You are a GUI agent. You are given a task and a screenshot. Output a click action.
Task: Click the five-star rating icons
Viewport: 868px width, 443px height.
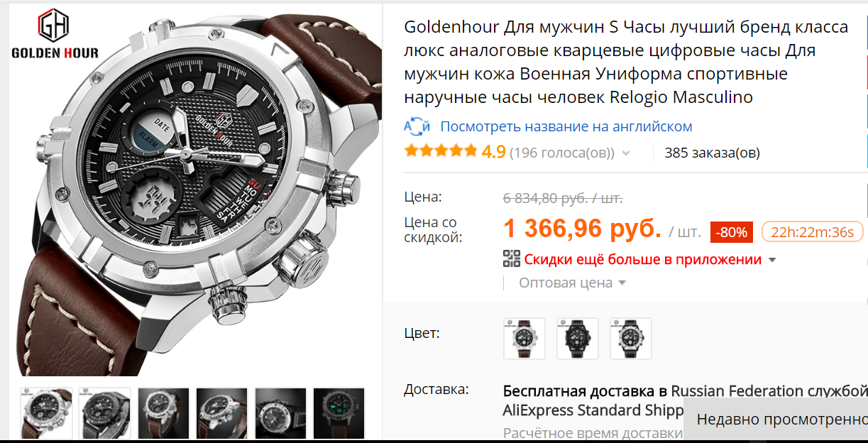[441, 151]
